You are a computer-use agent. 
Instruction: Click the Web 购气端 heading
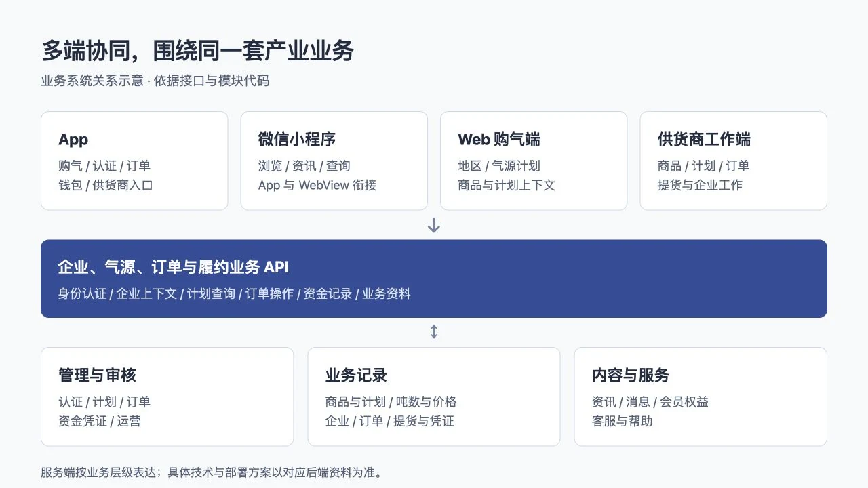[x=499, y=140]
